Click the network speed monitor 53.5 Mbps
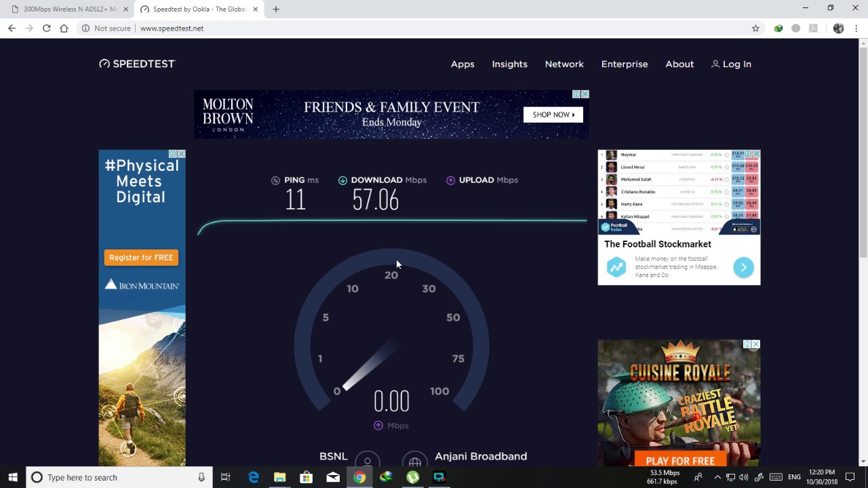The width and height of the screenshot is (868, 488). tap(665, 472)
